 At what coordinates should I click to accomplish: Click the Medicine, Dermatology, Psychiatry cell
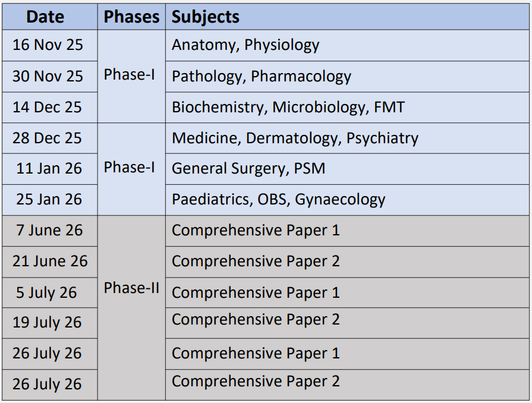coord(295,138)
